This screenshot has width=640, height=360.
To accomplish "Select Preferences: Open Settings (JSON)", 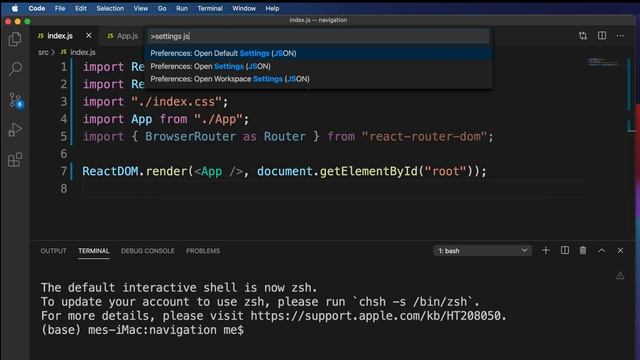I will coord(318,66).
